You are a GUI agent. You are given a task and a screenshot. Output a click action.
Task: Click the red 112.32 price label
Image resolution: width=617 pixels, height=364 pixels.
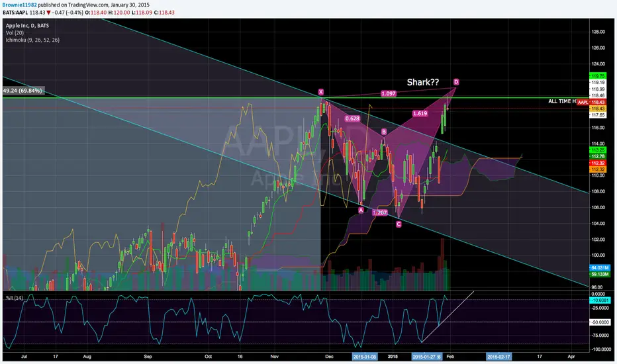598,163
